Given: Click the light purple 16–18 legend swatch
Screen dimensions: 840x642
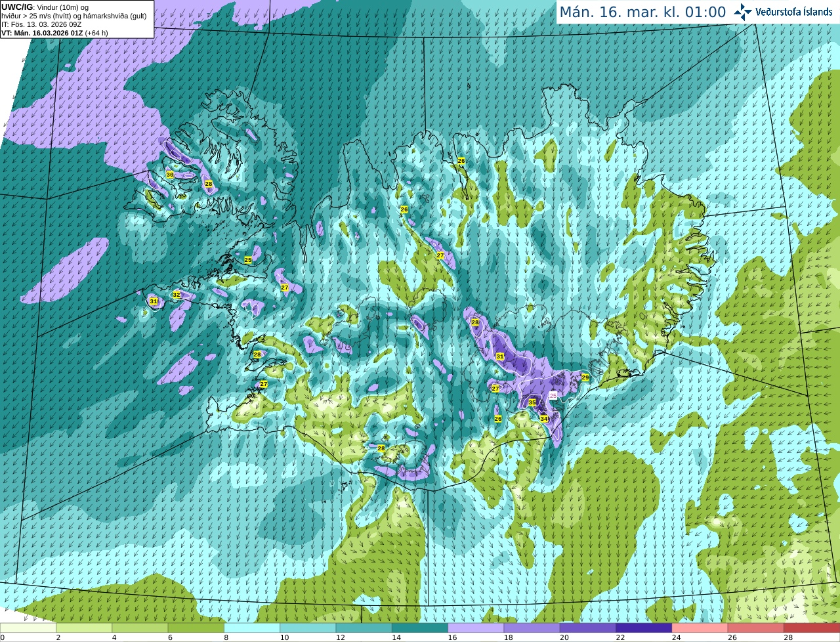Looking at the screenshot, I should pos(476,628).
